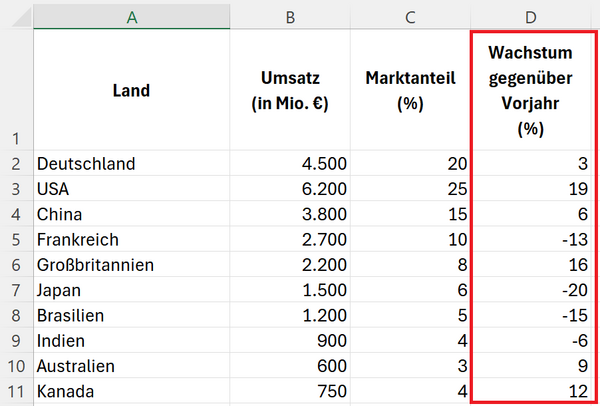Select row 1 header
Screen dimensions: 600x406
tap(15, 90)
